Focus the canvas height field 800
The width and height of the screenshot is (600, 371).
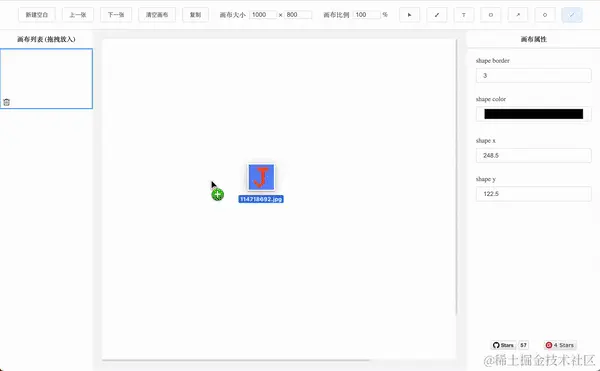tap(298, 15)
